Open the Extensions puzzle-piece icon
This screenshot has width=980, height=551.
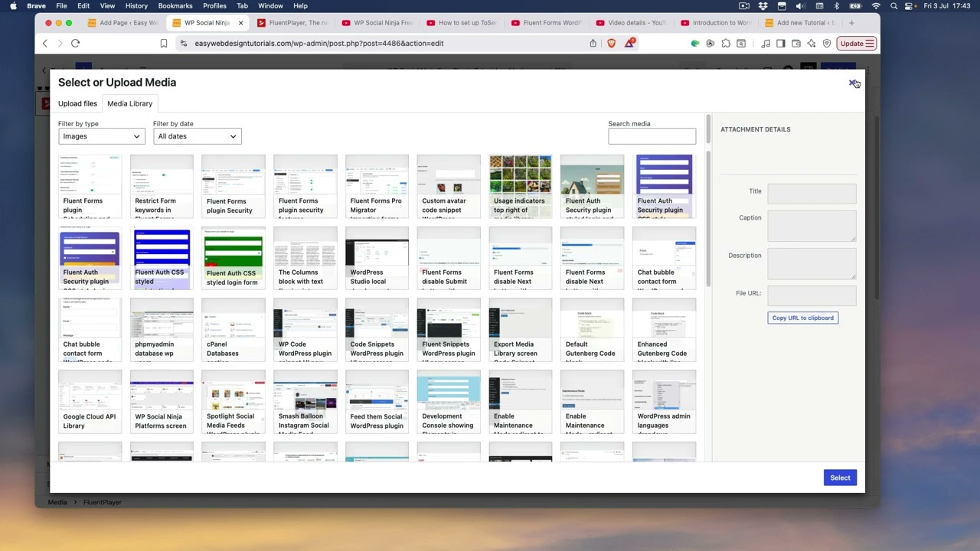tap(726, 44)
